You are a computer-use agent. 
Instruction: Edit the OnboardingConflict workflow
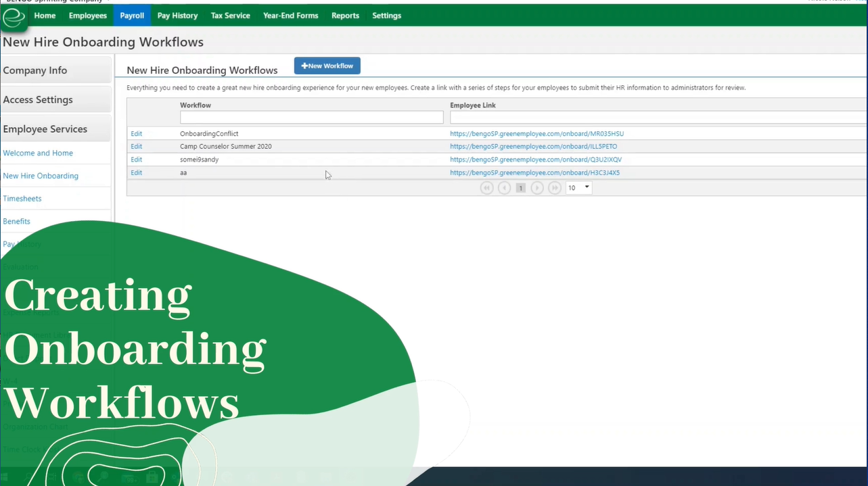[136, 134]
